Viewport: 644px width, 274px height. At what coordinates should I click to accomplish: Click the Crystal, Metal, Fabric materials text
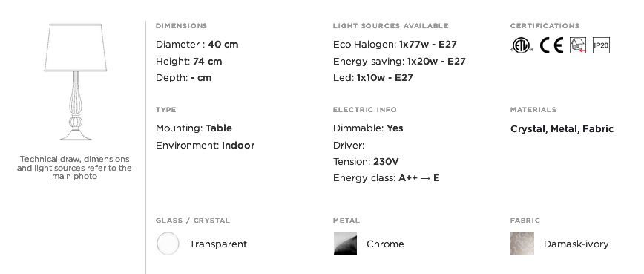(562, 129)
